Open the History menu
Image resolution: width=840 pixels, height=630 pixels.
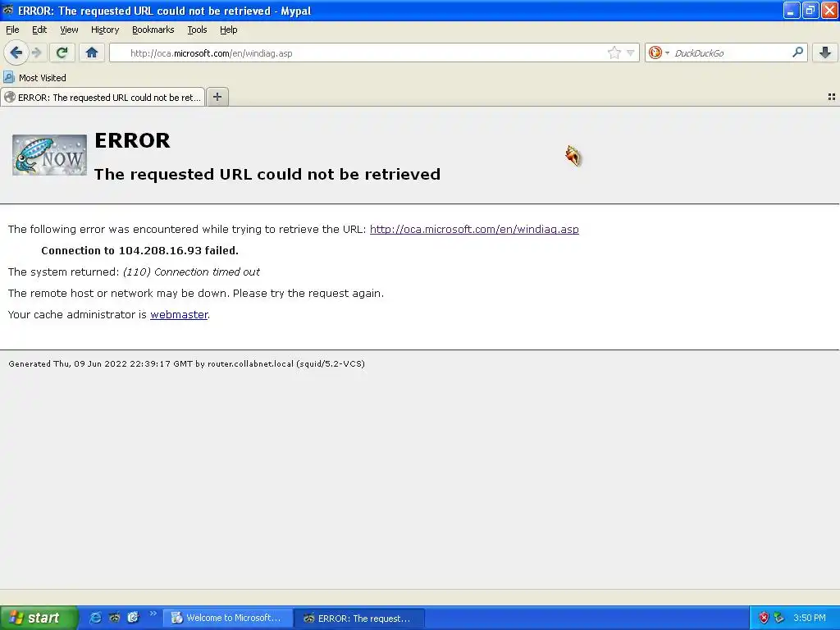tap(105, 30)
